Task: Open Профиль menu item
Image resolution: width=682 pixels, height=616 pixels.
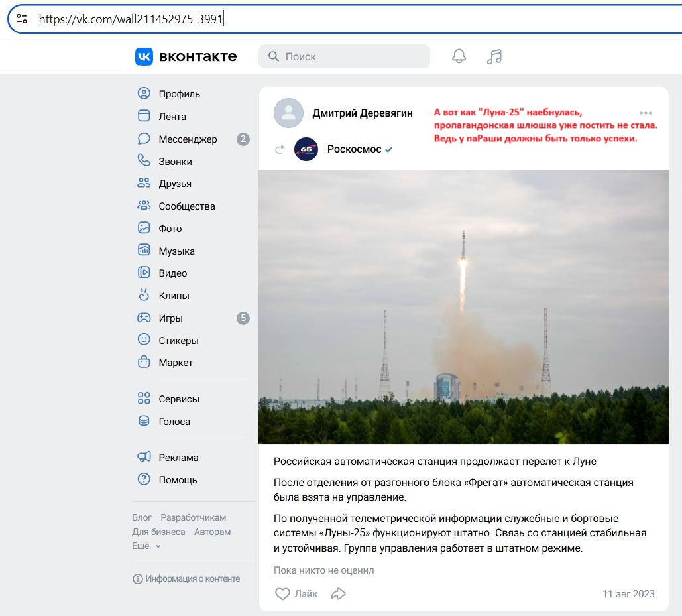Action: (179, 94)
